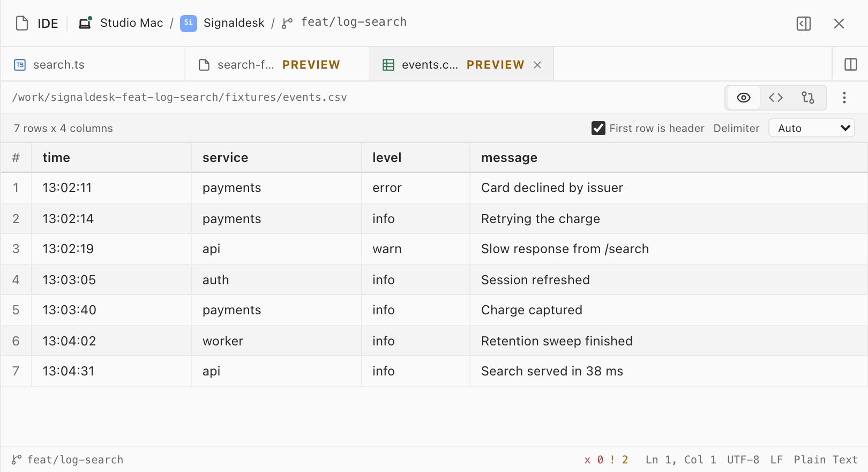Click the IDE file icon

click(22, 23)
